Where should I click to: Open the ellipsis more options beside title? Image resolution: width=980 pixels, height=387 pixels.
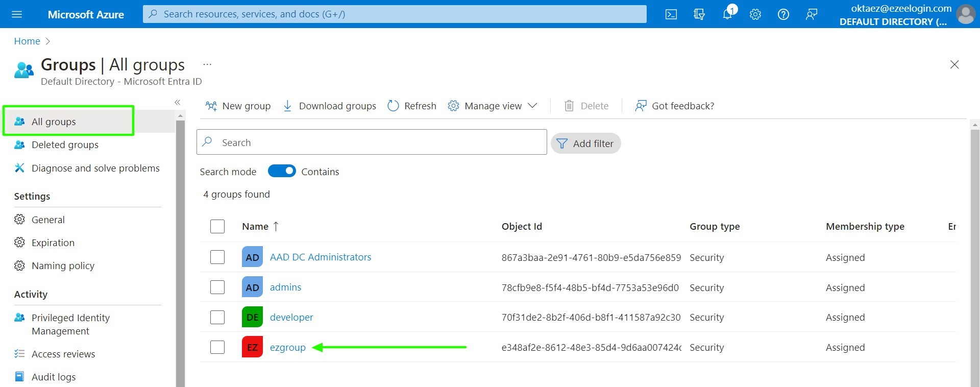[207, 64]
